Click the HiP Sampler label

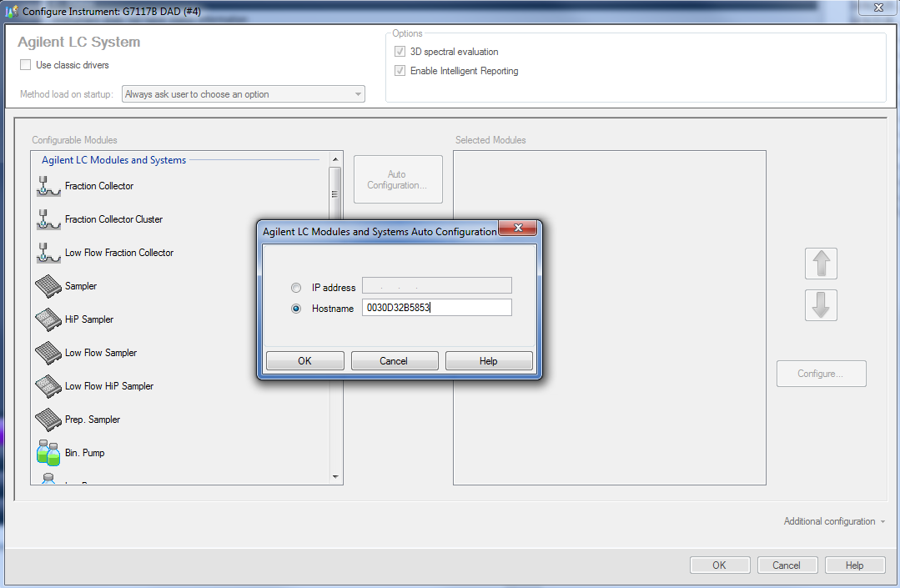click(x=89, y=319)
